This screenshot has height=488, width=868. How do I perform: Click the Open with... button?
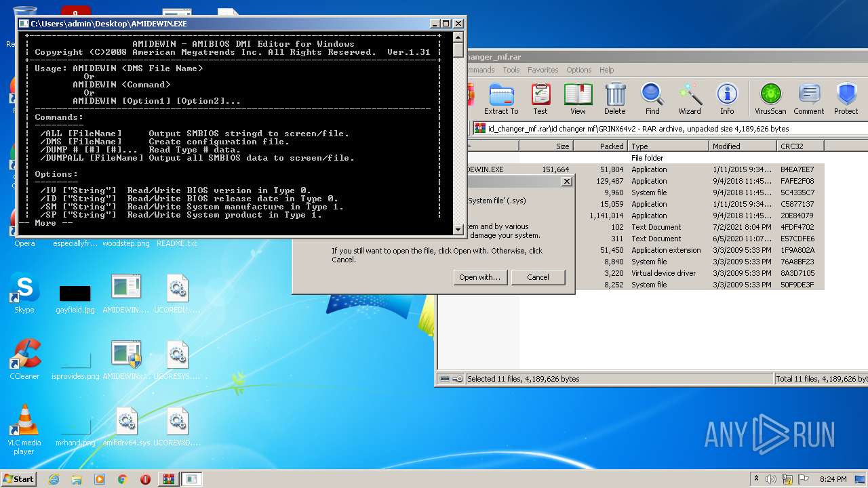pos(480,277)
